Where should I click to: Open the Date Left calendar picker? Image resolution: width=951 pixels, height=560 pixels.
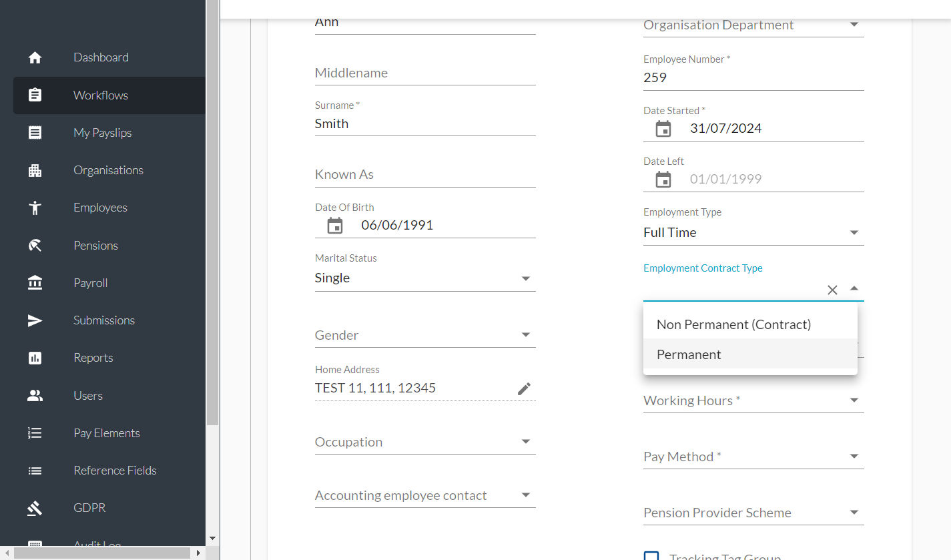coord(663,180)
